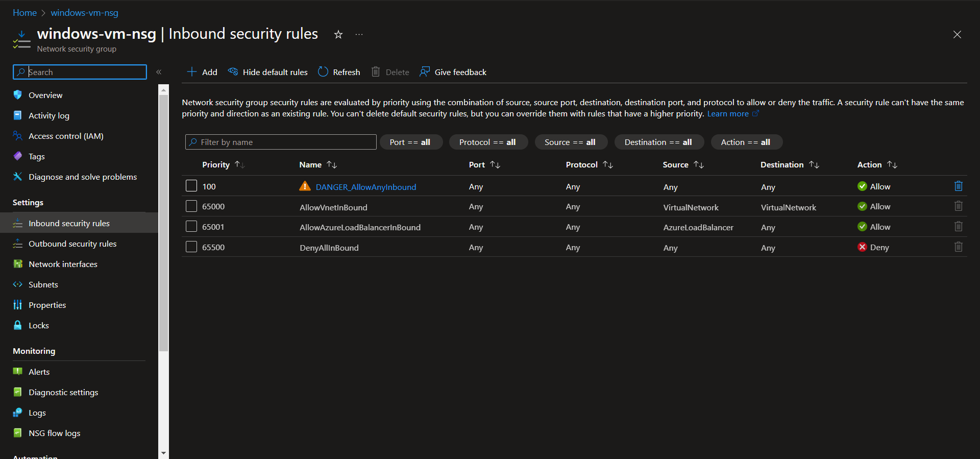Sort rules by Protocol column
Viewport: 980px width, 459px height.
[590, 164]
